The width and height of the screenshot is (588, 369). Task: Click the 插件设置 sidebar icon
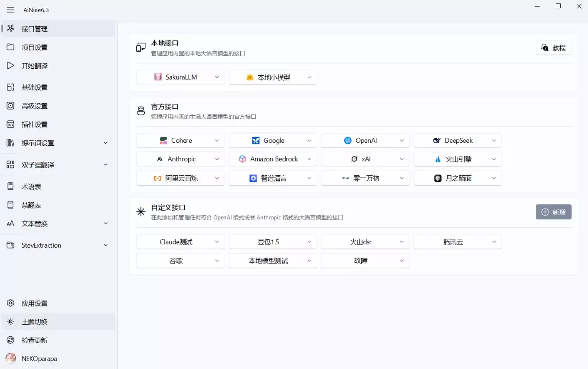10,124
